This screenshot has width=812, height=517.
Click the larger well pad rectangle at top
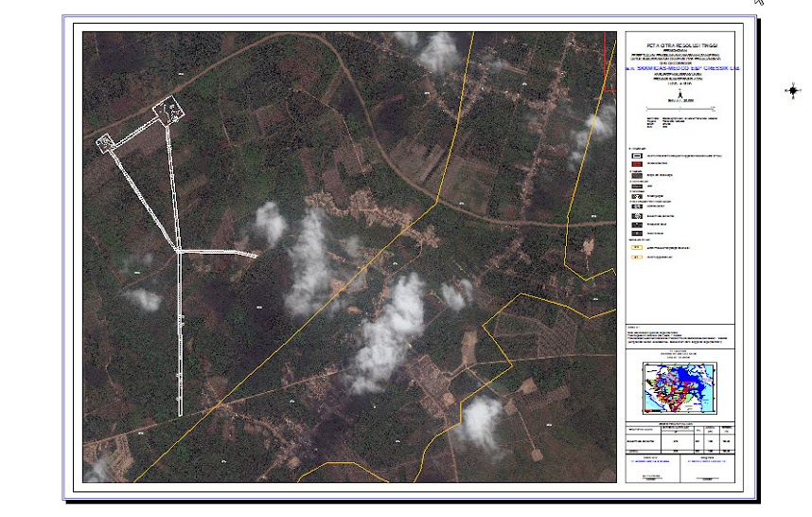(169, 112)
